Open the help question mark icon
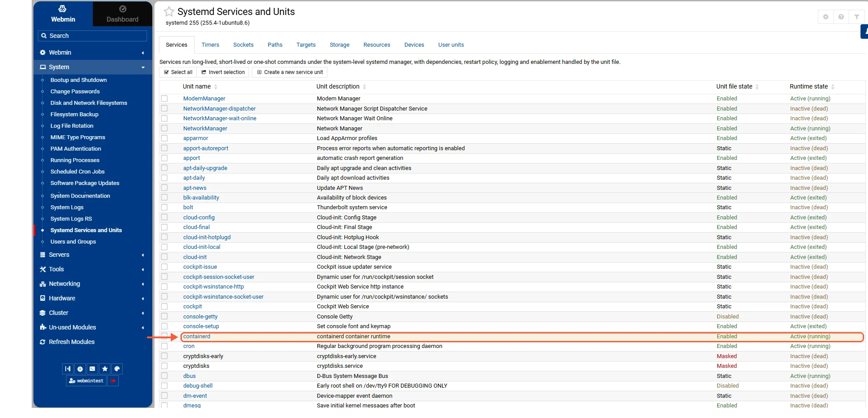Viewport: 868px width, 418px height. click(841, 17)
